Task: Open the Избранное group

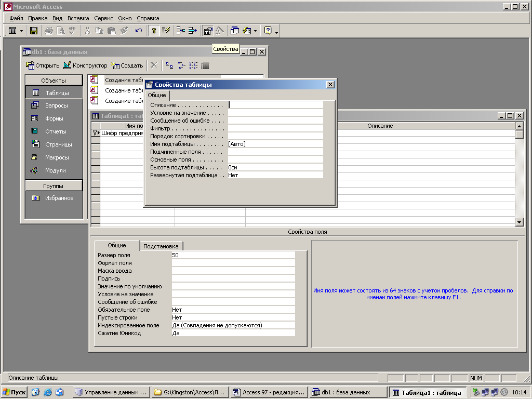Action: [54, 198]
